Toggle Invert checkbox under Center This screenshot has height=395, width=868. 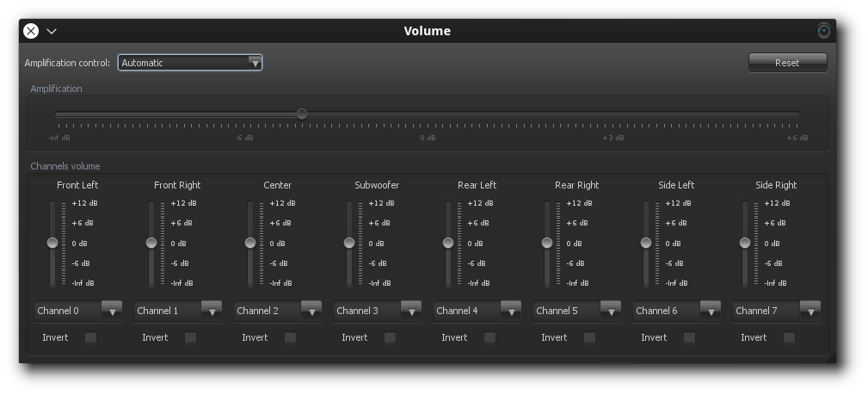290,337
